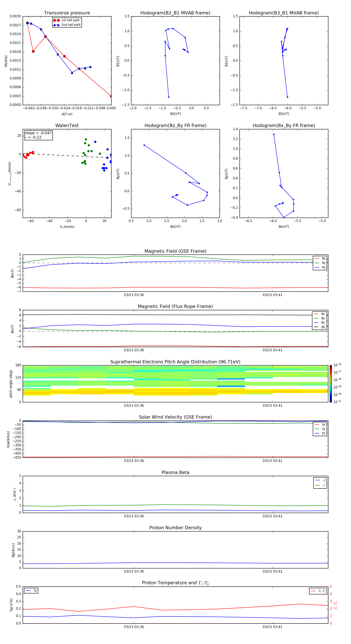Select the βp legend entry in Plasma Beta

pos(320,480)
